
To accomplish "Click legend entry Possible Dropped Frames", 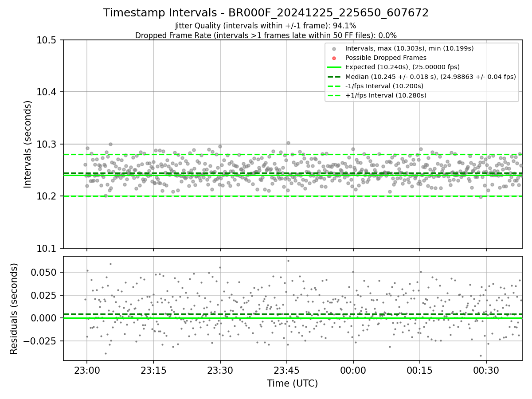I will pyautogui.click(x=386, y=58).
